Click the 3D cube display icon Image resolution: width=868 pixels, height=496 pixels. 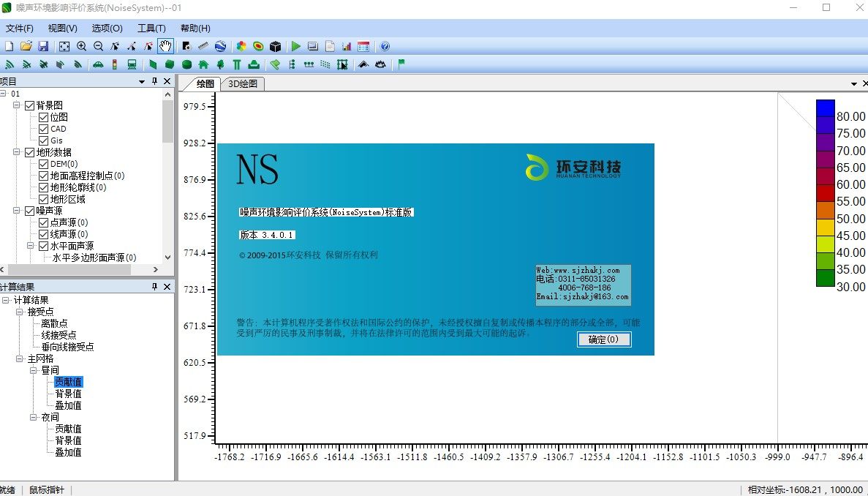click(x=275, y=45)
